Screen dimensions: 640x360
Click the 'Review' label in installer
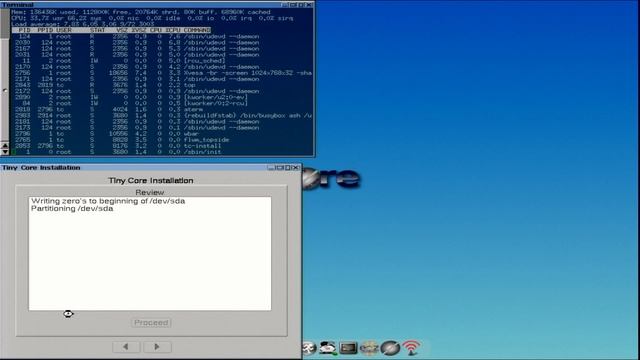coord(150,192)
